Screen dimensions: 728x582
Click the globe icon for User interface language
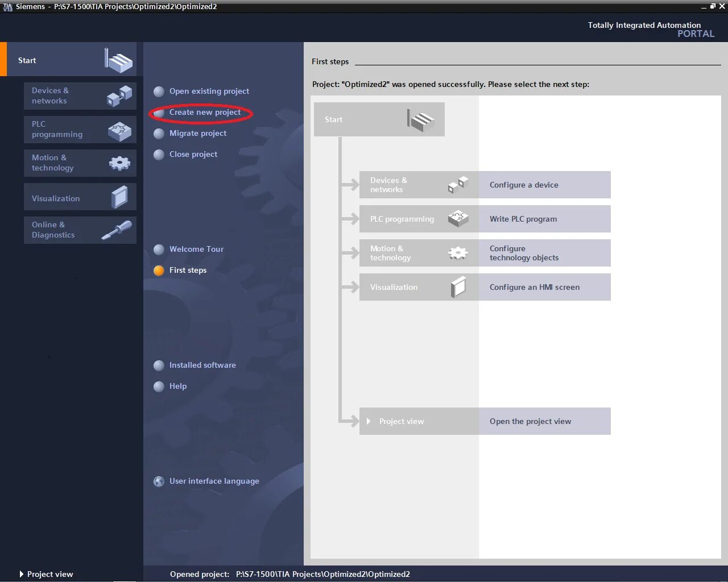159,481
